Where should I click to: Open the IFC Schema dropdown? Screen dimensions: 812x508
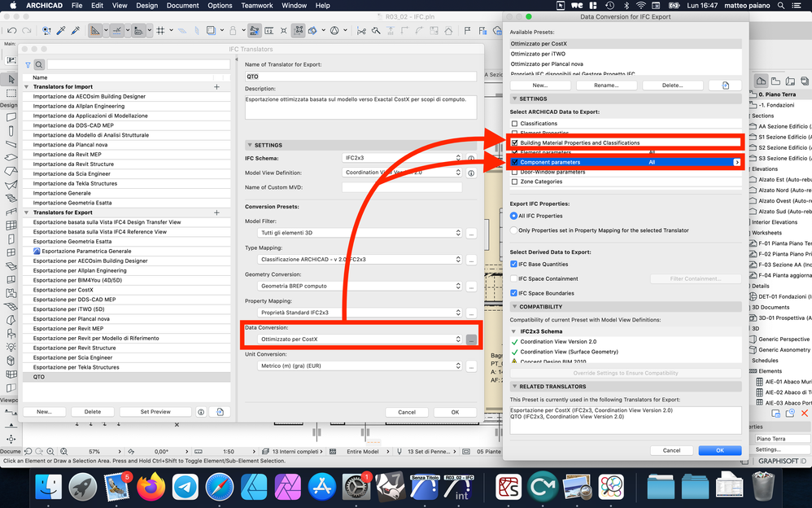tap(402, 158)
